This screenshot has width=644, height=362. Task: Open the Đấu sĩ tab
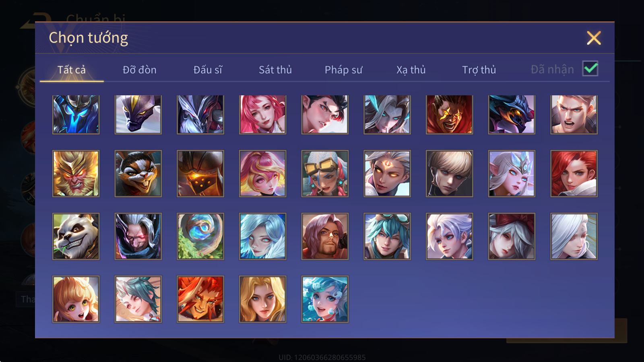click(208, 70)
